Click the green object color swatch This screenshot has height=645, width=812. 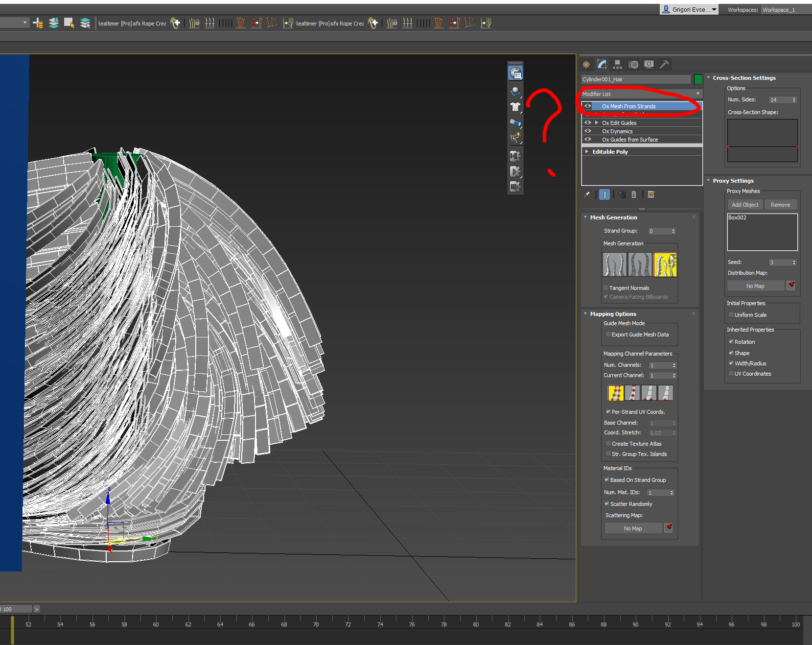pos(698,79)
